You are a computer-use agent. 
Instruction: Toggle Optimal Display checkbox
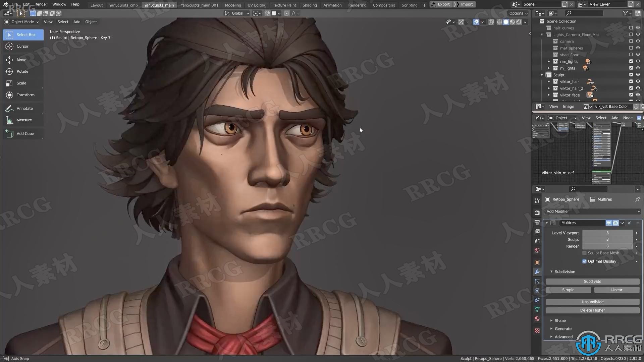tap(585, 261)
